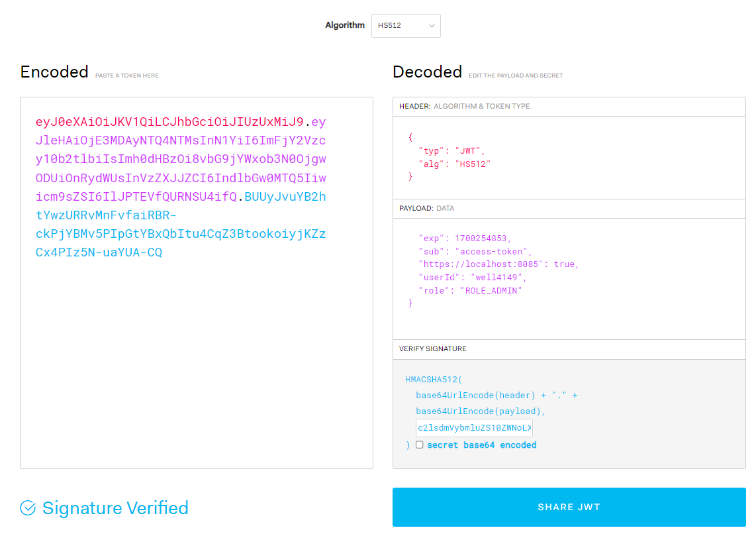Image resolution: width=756 pixels, height=538 pixels.
Task: Click the PASTE A TOKEN HERE hint
Action: pos(127,76)
